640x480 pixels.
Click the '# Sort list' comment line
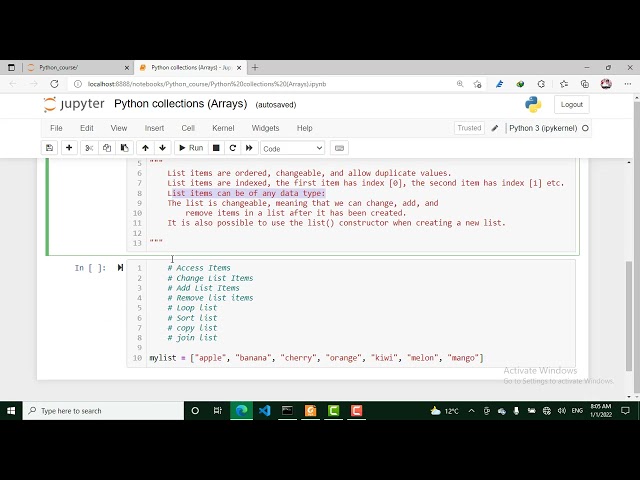tap(192, 318)
